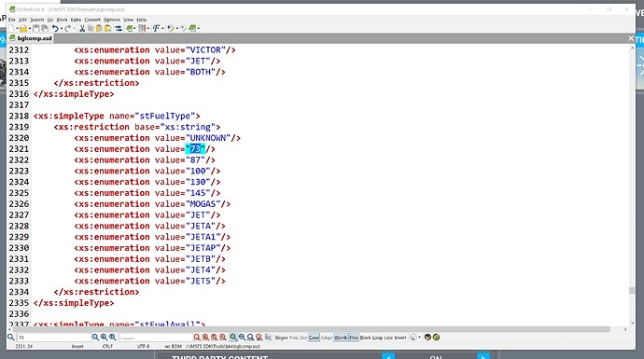Click the blue list icon after paste icons
The width and height of the screenshot is (644, 359).
point(119,28)
